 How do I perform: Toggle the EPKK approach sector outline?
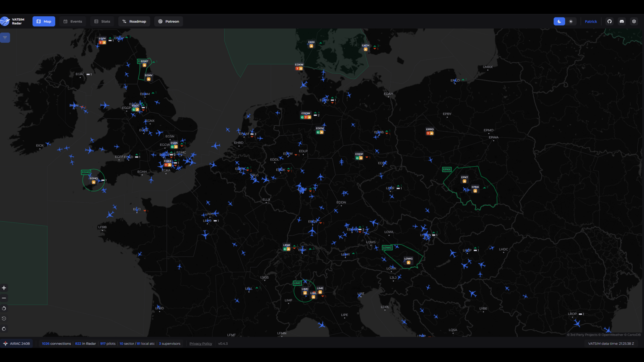click(447, 169)
